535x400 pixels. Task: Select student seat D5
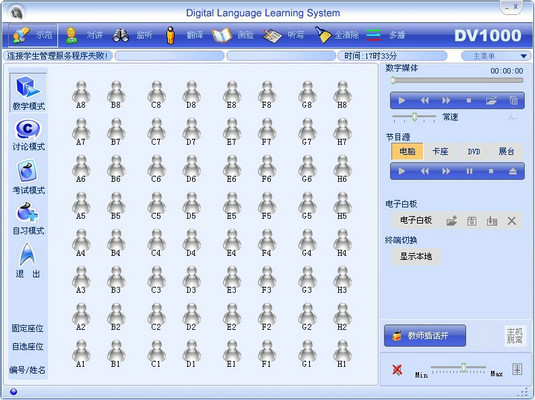pyautogui.click(x=191, y=206)
